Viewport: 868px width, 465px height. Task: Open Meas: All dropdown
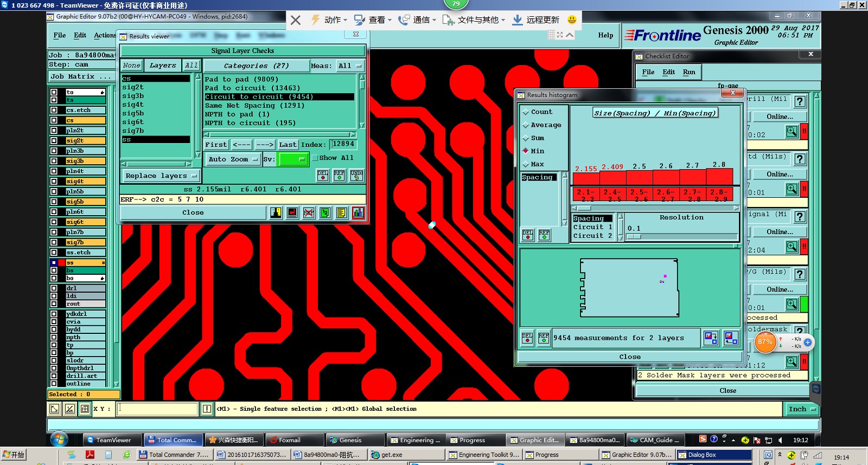(x=350, y=66)
